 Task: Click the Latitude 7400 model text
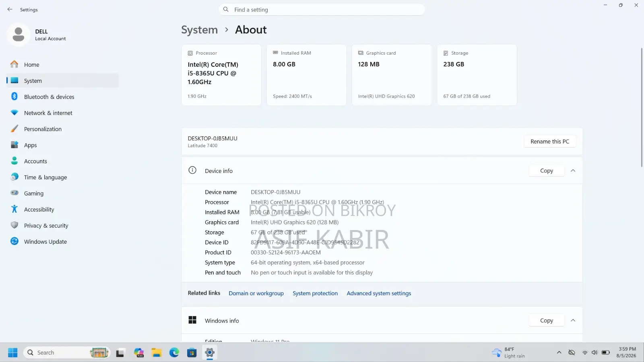[202, 146]
